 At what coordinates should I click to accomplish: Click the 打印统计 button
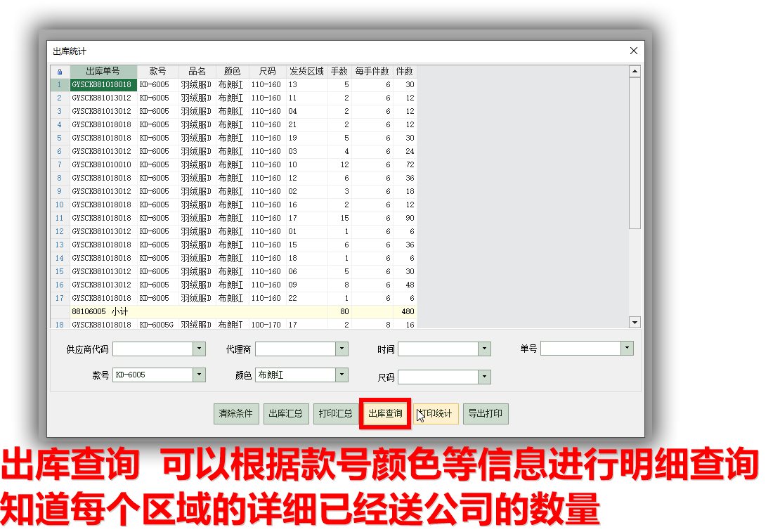click(436, 414)
